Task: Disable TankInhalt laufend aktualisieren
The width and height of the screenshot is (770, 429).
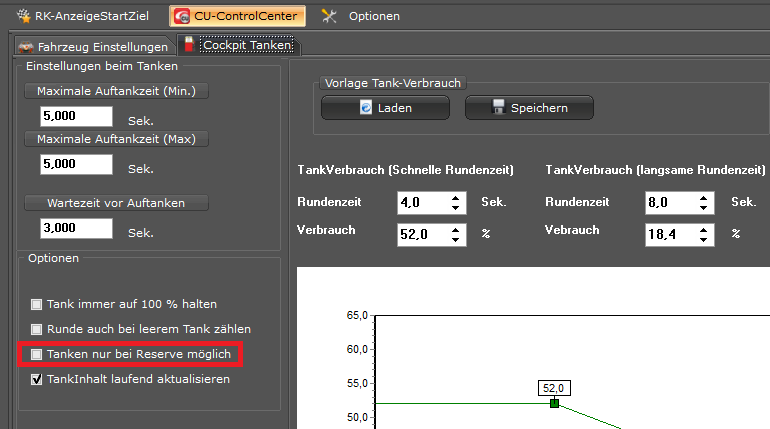Action: coord(36,379)
